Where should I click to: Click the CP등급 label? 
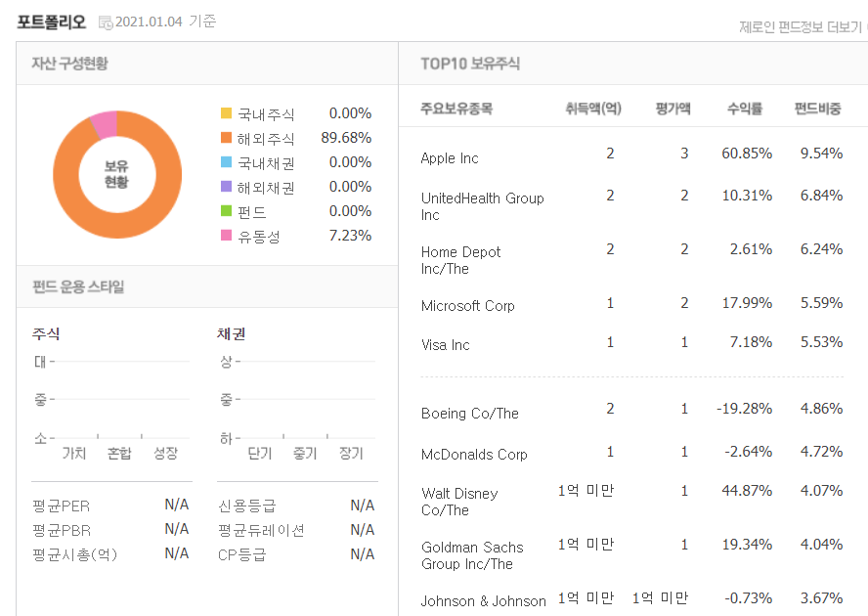click(241, 554)
